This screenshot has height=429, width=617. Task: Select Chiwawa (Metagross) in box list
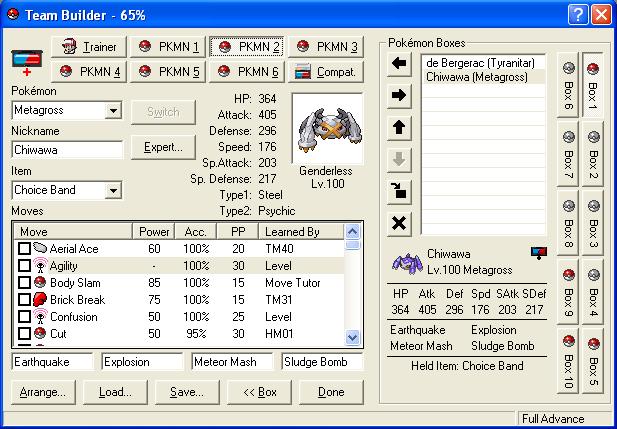pos(483,77)
